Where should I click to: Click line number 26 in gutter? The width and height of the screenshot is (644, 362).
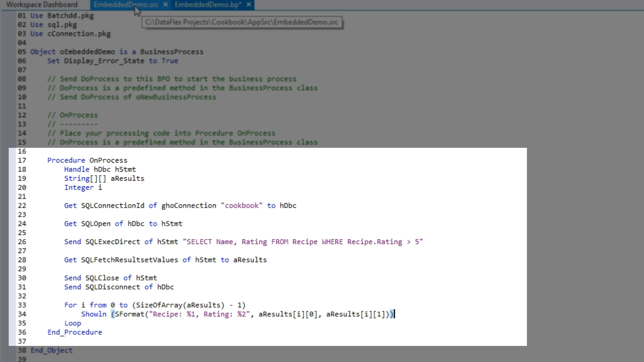pos(22,242)
